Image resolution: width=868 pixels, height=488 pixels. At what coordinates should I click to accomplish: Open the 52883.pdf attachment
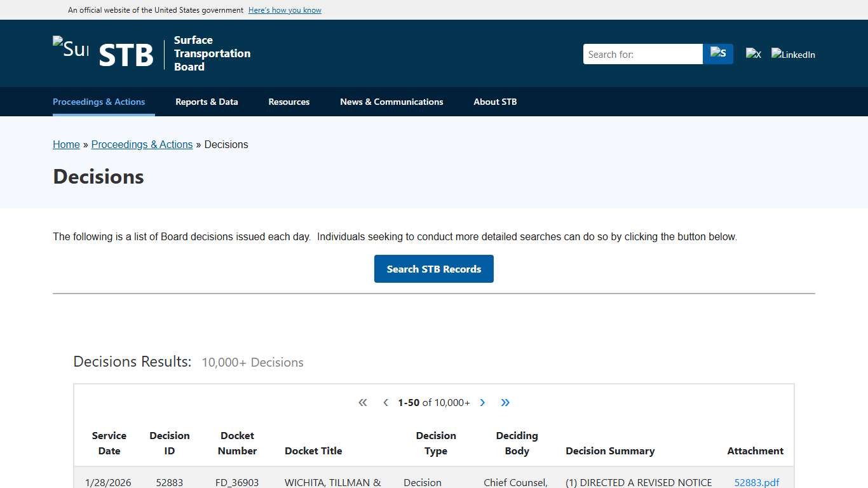pos(756,482)
